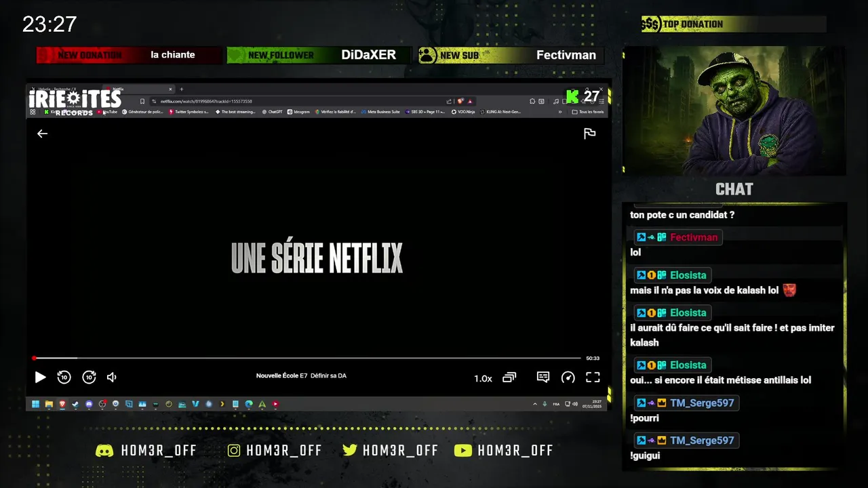
Task: Expand the bookmarks overflow chevron
Action: tap(560, 112)
